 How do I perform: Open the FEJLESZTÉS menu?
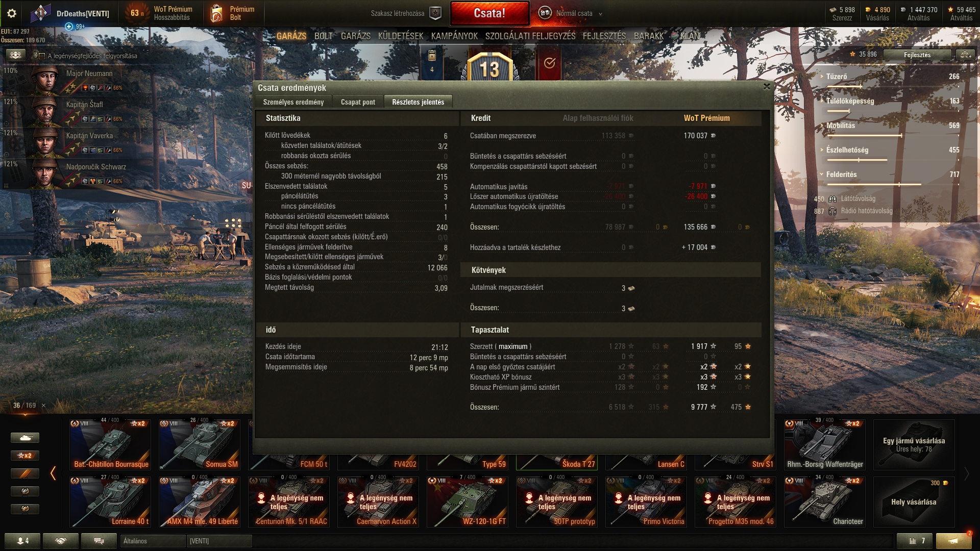[x=604, y=36]
